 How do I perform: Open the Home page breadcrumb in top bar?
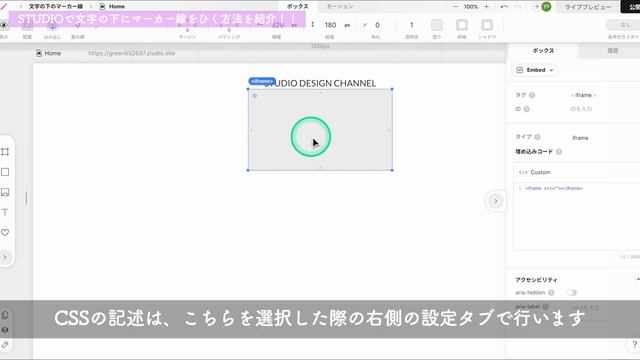point(113,7)
